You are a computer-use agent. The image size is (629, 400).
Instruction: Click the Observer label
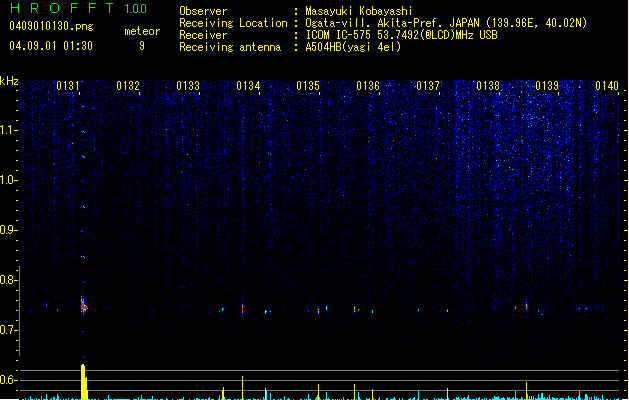(x=203, y=11)
